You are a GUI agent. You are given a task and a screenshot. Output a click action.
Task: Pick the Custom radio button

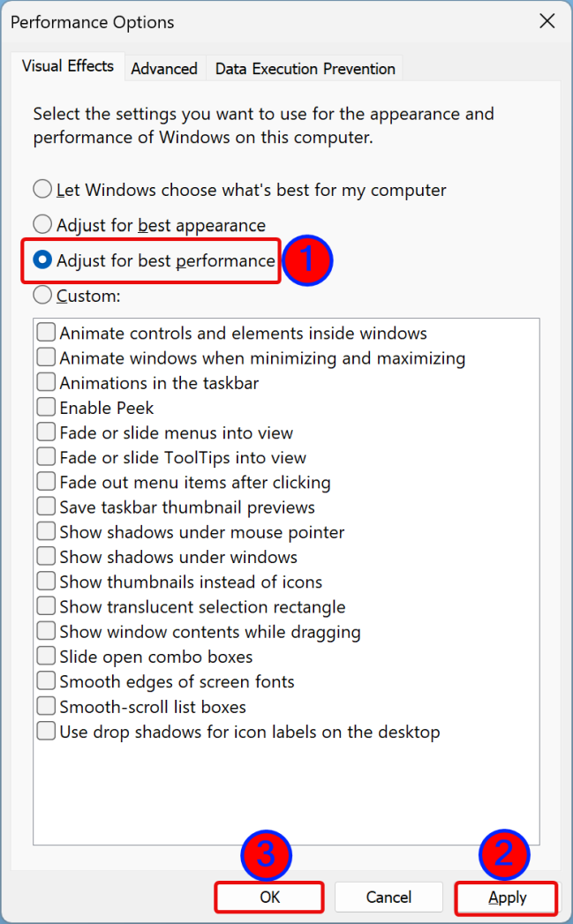point(42,296)
